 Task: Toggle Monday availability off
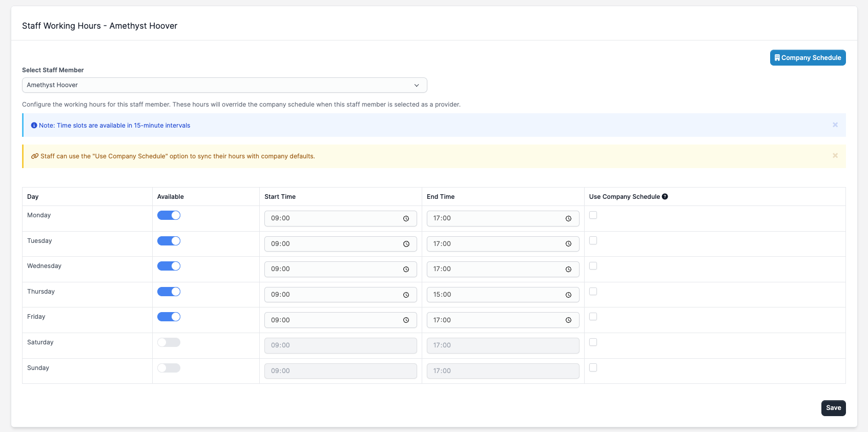click(169, 215)
